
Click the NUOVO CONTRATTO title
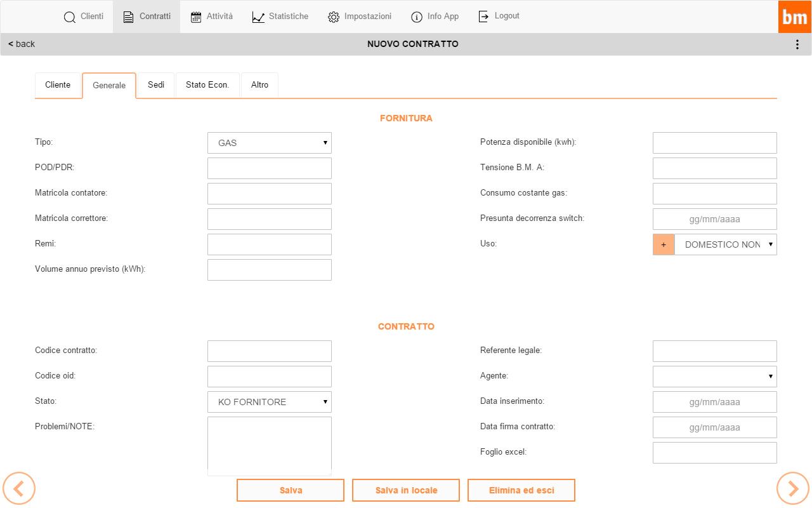click(413, 44)
